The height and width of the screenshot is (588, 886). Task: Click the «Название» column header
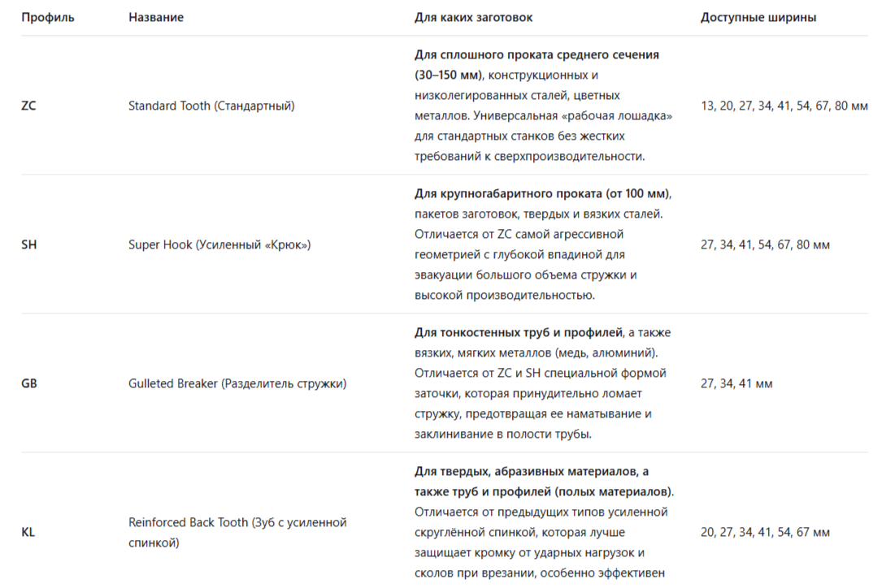[x=156, y=18]
